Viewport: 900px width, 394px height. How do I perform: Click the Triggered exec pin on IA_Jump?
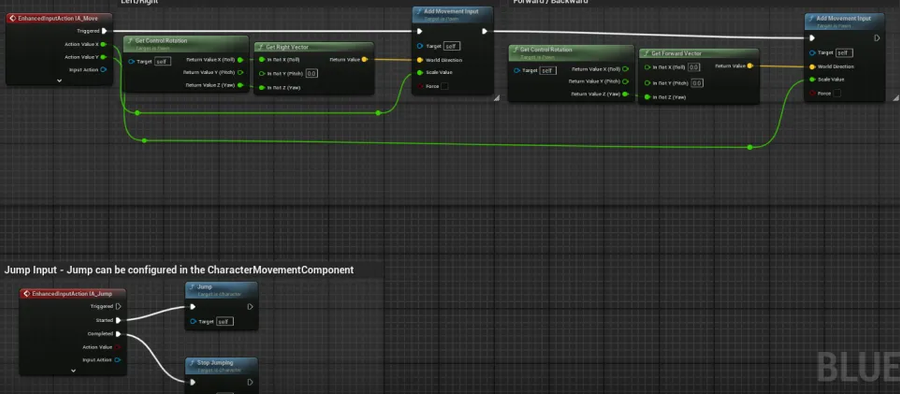tap(118, 307)
